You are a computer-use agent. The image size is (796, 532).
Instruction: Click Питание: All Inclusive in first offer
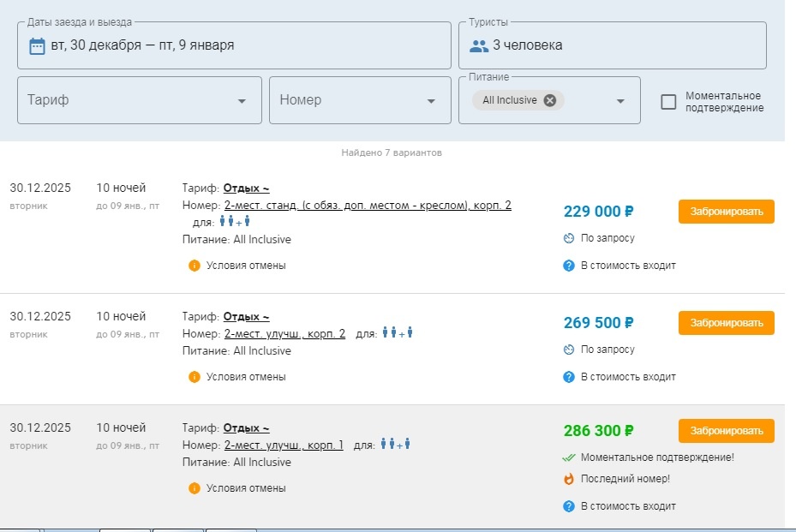(236, 240)
